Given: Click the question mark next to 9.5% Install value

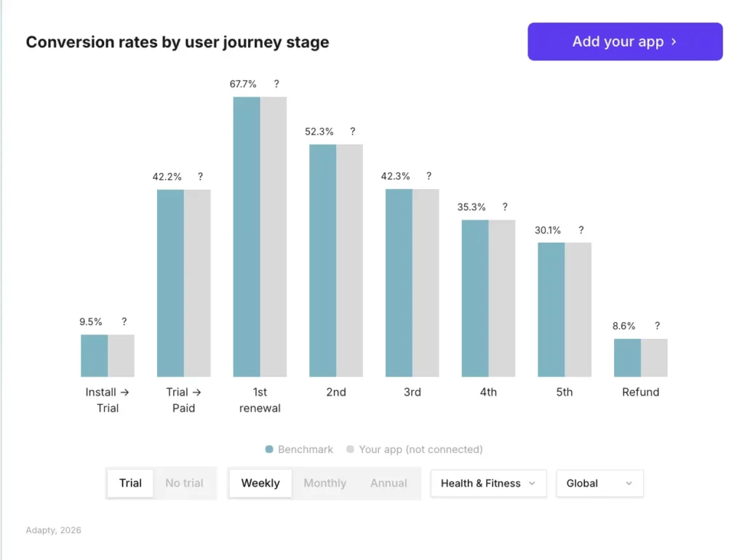Looking at the screenshot, I should pos(124,321).
